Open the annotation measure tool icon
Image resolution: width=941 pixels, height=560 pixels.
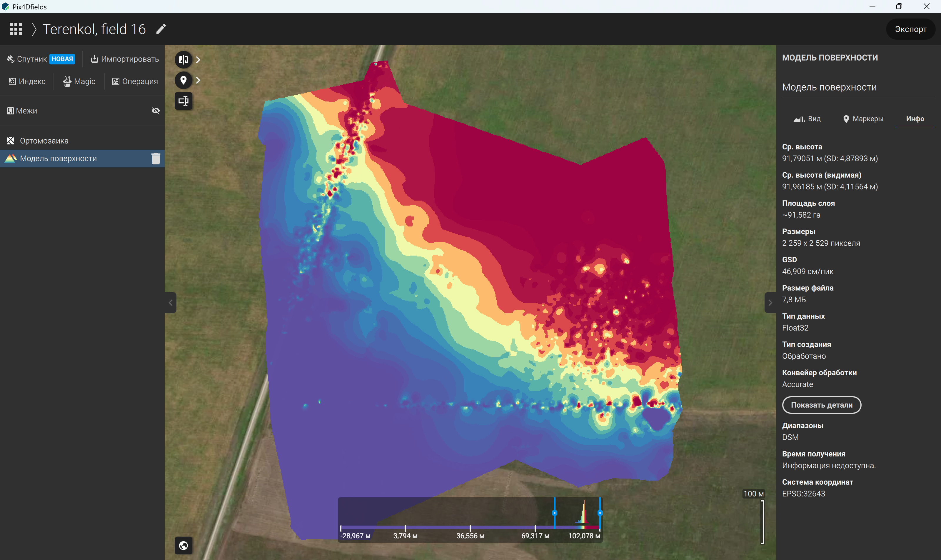183,101
